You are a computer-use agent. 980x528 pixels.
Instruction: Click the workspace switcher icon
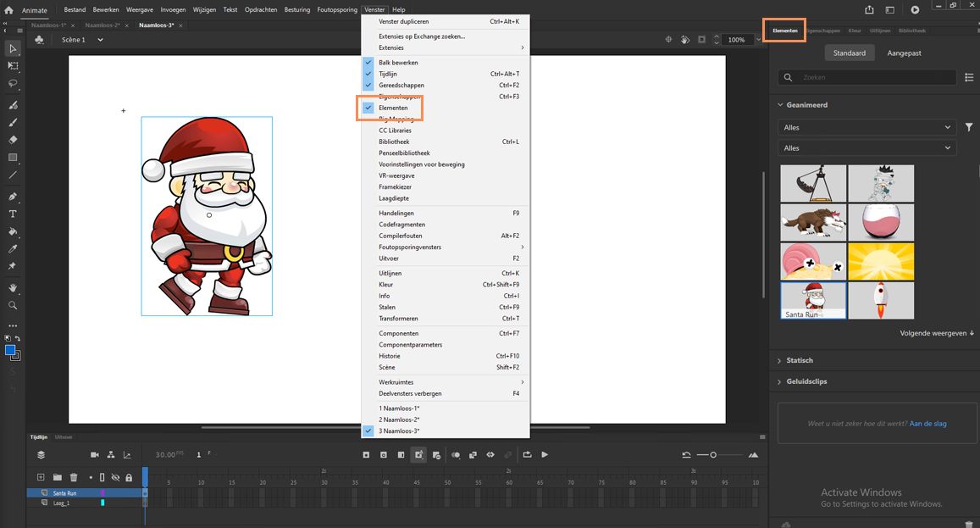point(889,9)
